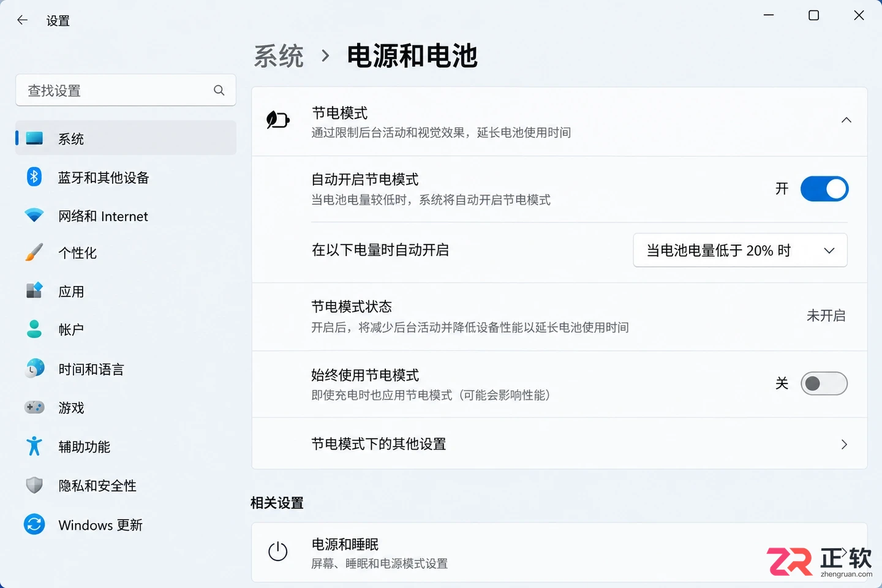
Task: Click the 帐户 person icon
Action: pos(34,329)
